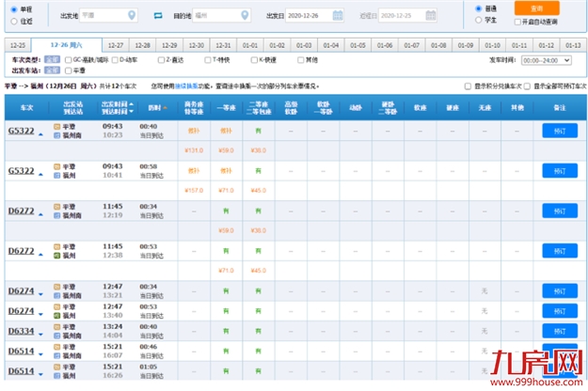Toggle show all bookable trains checkbox

point(527,86)
